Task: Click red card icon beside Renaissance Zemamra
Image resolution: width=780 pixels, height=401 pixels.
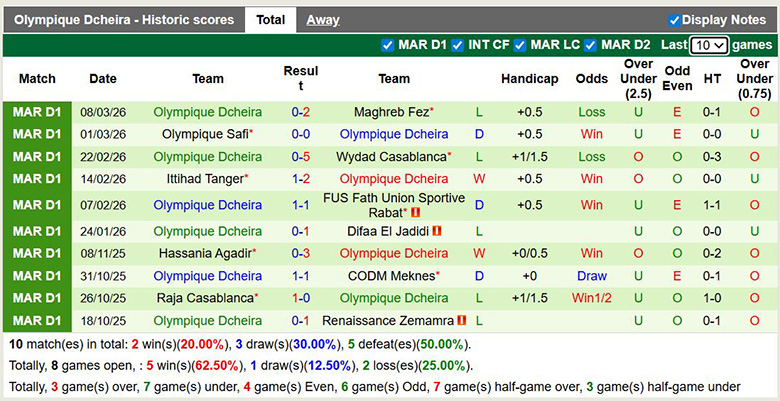Action: (462, 321)
